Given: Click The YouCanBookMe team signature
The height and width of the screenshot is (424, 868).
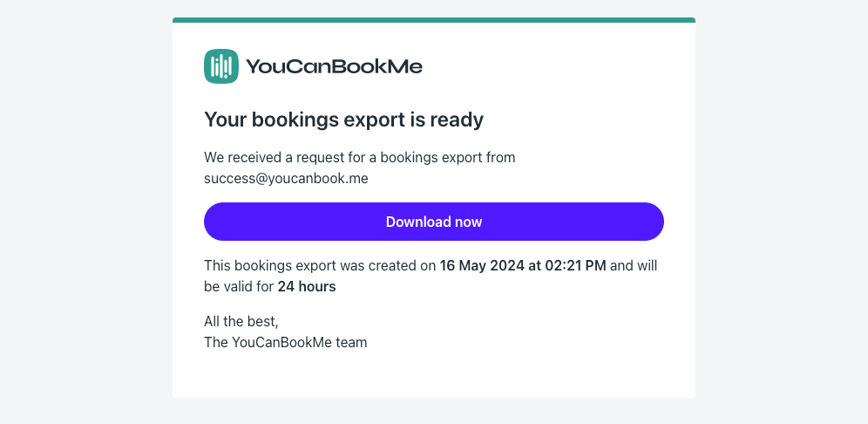Looking at the screenshot, I should [x=286, y=343].
